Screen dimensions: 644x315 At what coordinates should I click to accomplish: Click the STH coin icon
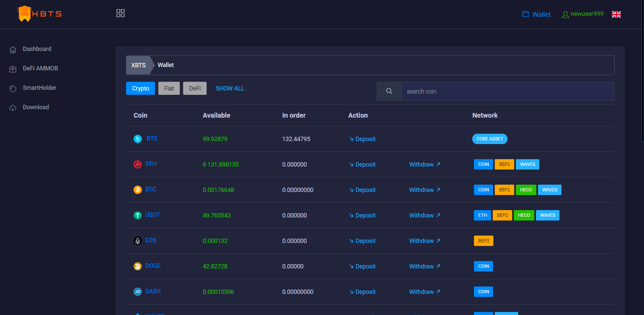[x=138, y=164]
